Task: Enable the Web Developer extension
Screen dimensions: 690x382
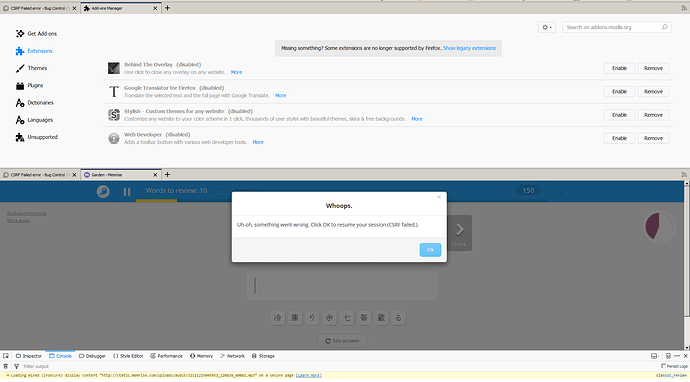Action: pos(619,138)
